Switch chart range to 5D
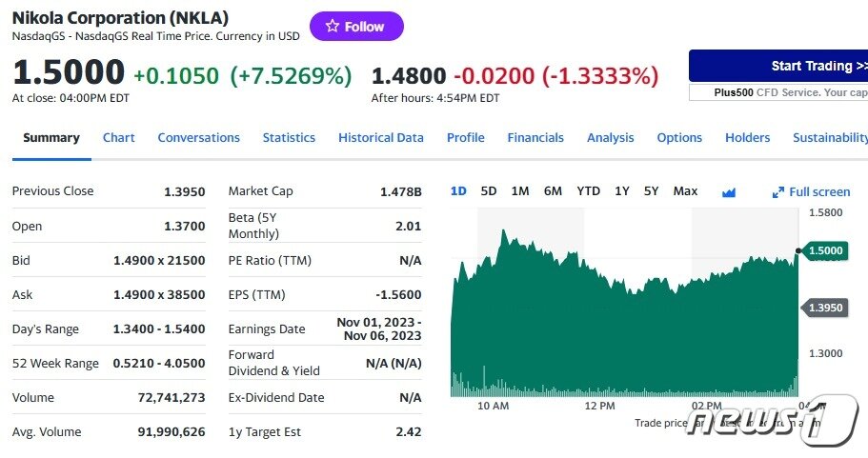The width and height of the screenshot is (868, 458). pyautogui.click(x=489, y=191)
